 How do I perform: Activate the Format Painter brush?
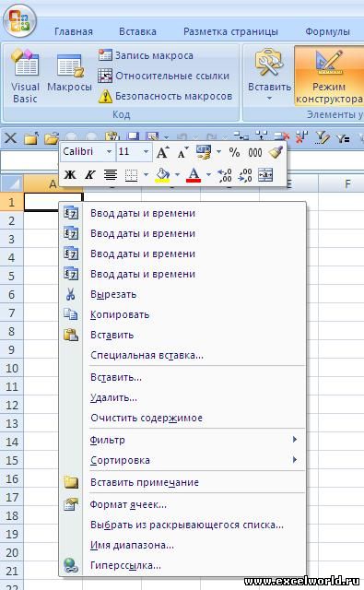[276, 152]
